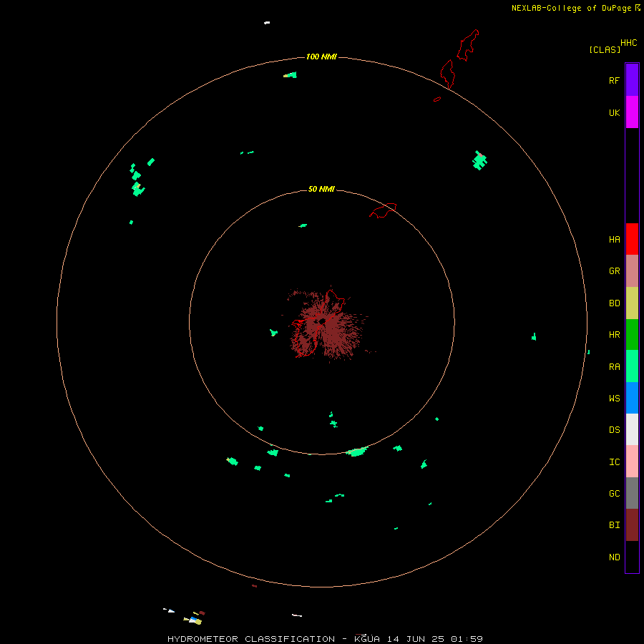The image size is (644, 644).
Task: Click the RA legend label
Action: click(x=614, y=367)
